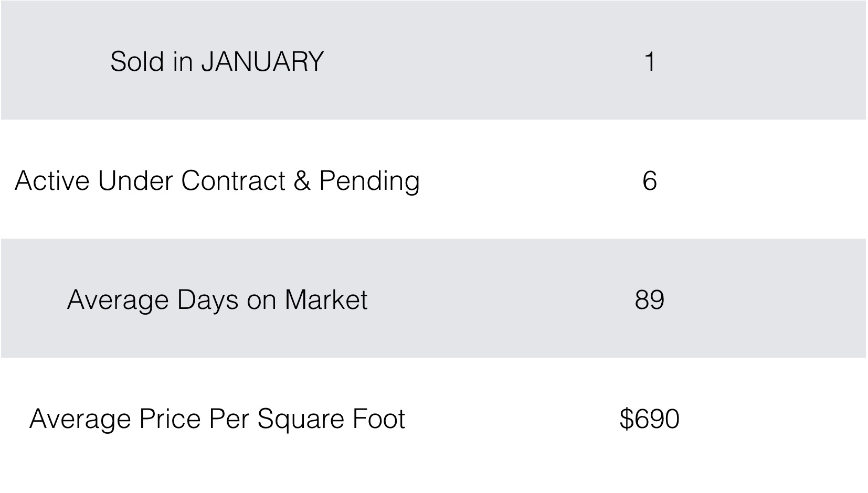Viewport: 868px width, 493px height.
Task: Click the word "Price"
Action: [170, 419]
